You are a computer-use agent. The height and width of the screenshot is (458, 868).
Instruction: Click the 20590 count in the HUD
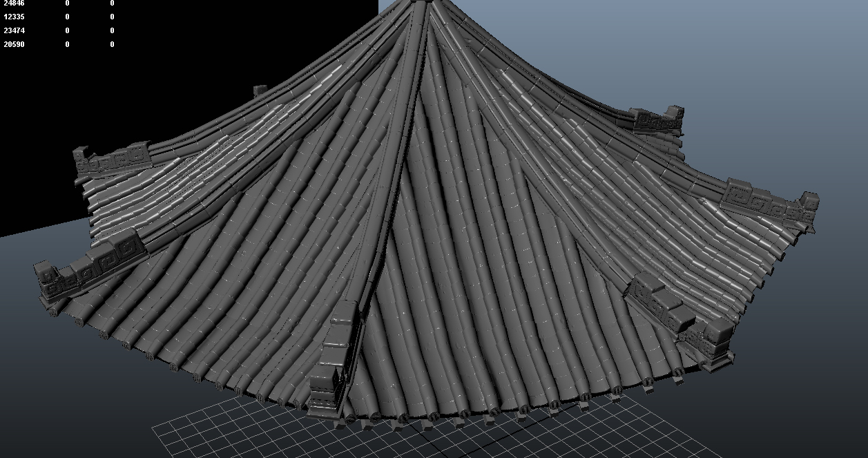tap(14, 44)
